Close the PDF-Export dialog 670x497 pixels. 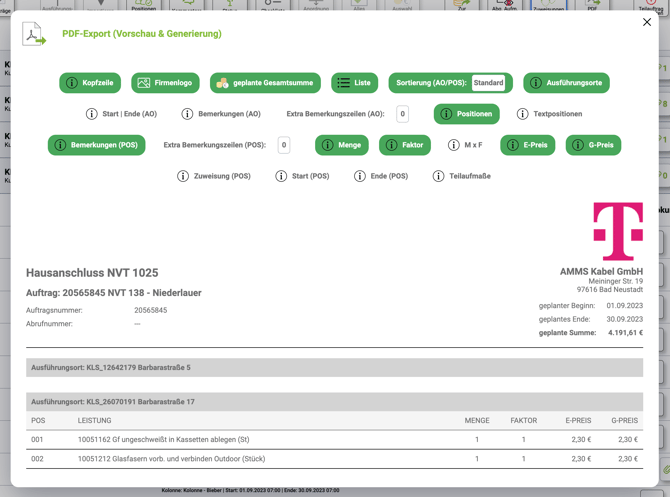coord(647,22)
